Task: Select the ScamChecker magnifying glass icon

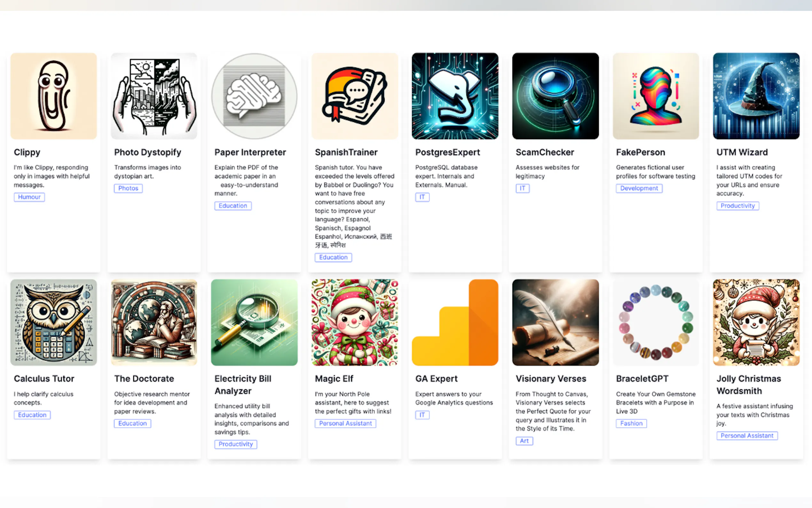Action: 555,96
